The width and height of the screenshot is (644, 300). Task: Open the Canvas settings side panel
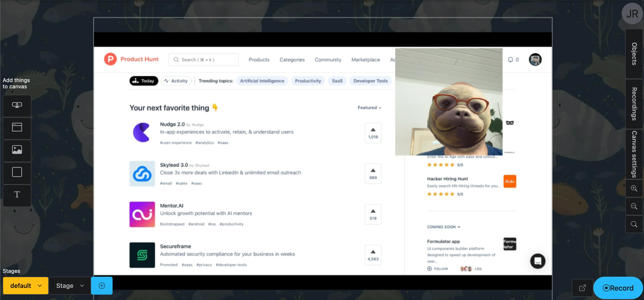(634, 154)
